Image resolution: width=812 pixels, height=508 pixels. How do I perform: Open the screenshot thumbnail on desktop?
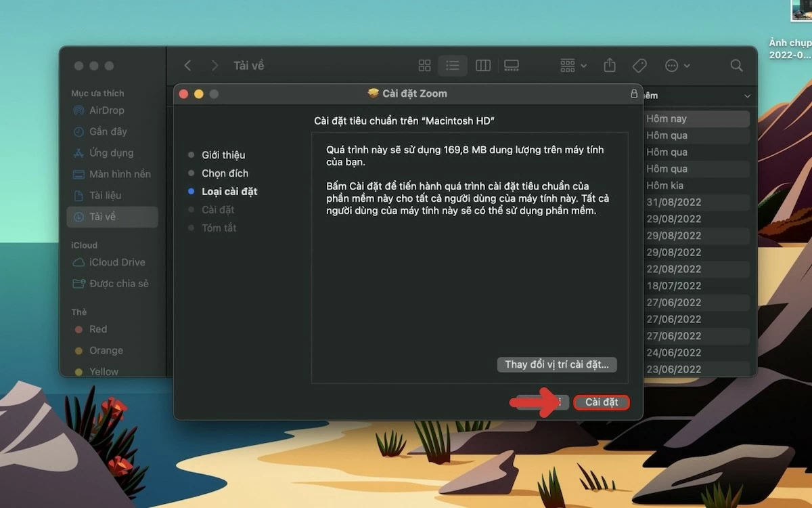800,12
